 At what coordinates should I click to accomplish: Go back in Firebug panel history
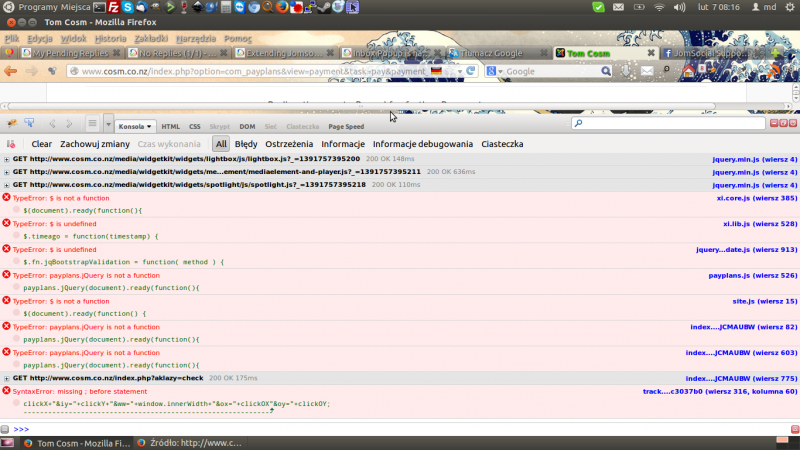(x=52, y=123)
